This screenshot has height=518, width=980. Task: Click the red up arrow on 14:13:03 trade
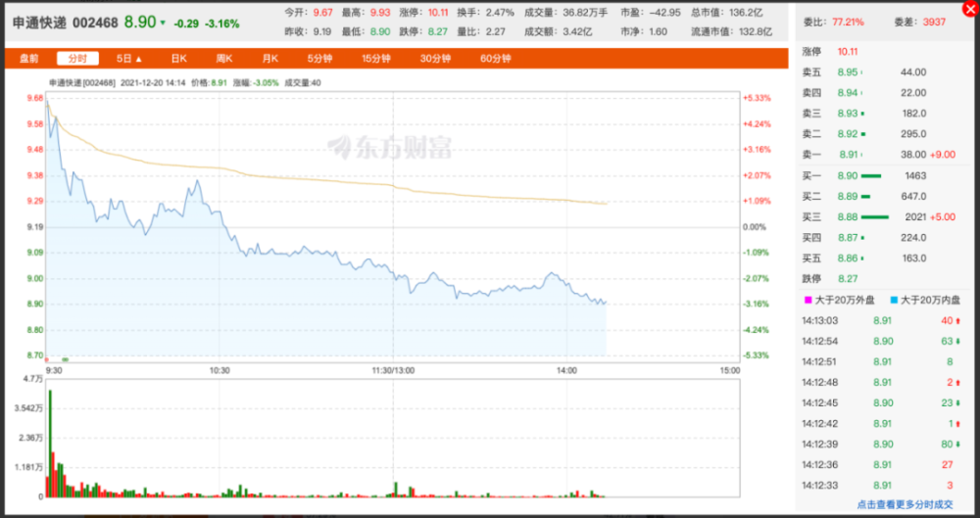958,321
